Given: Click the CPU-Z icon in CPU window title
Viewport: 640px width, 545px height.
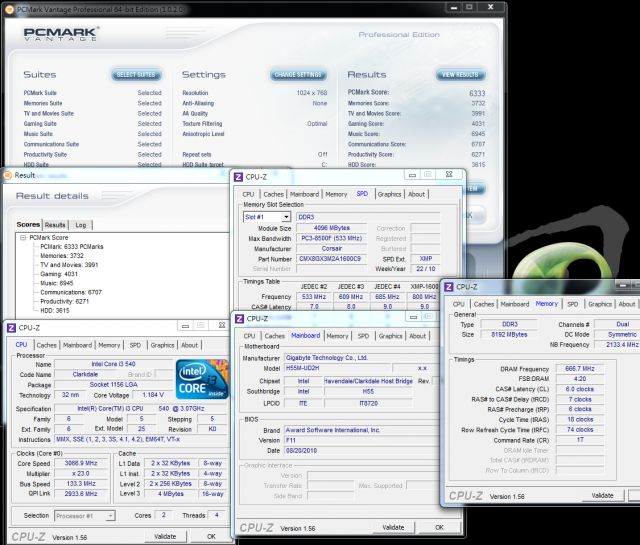Looking at the screenshot, I should point(11,328).
